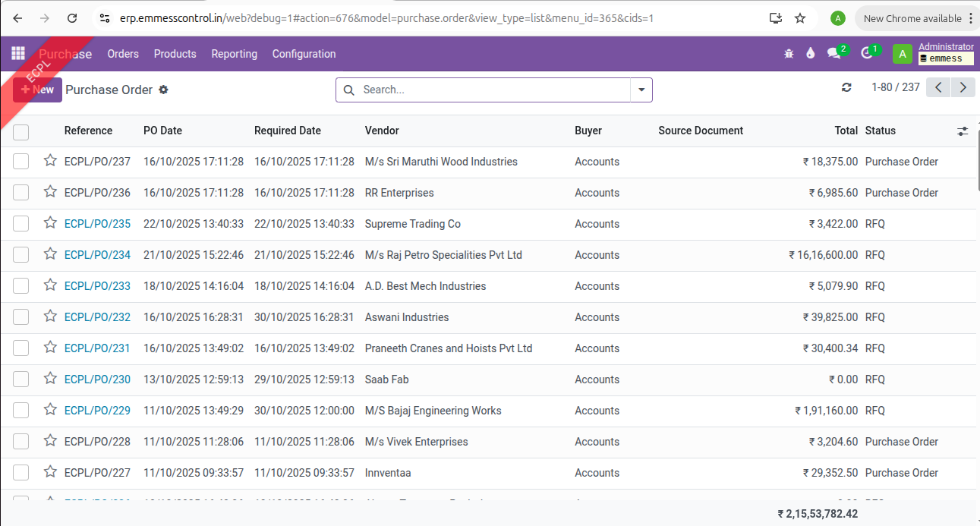Open the activities clock icon

coord(867,54)
